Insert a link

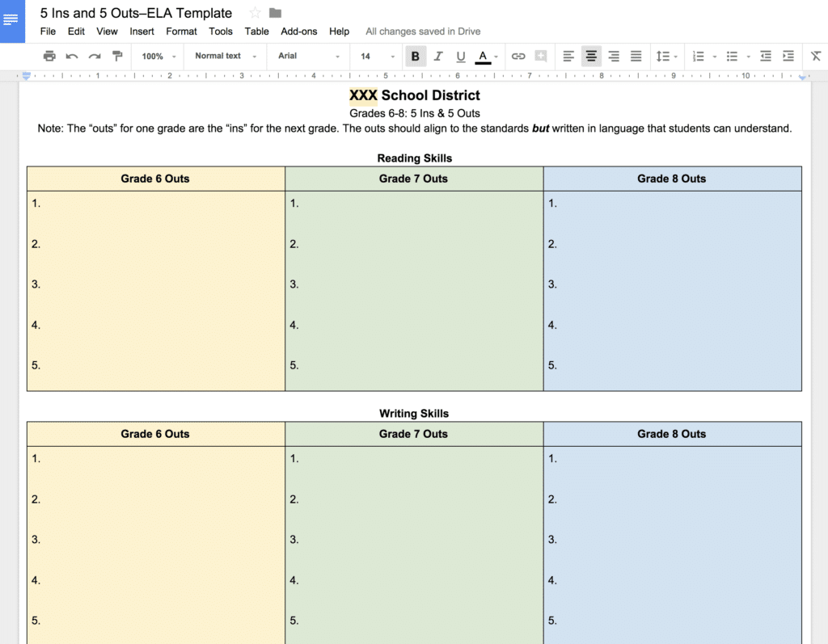point(518,56)
